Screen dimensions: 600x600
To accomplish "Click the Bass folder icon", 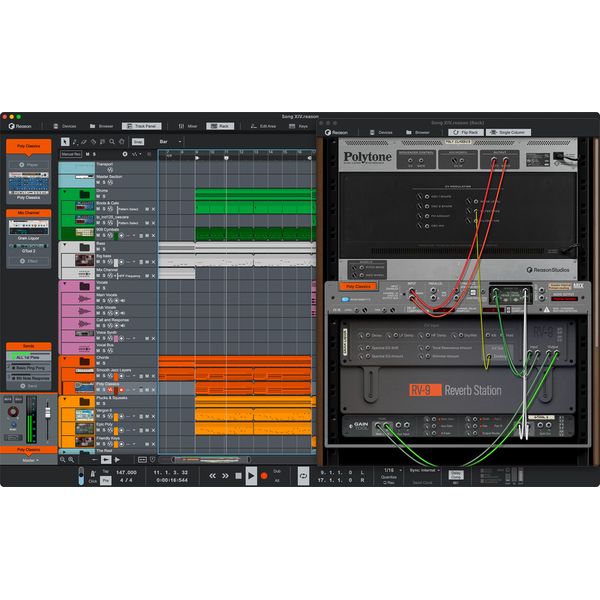I will click(85, 247).
